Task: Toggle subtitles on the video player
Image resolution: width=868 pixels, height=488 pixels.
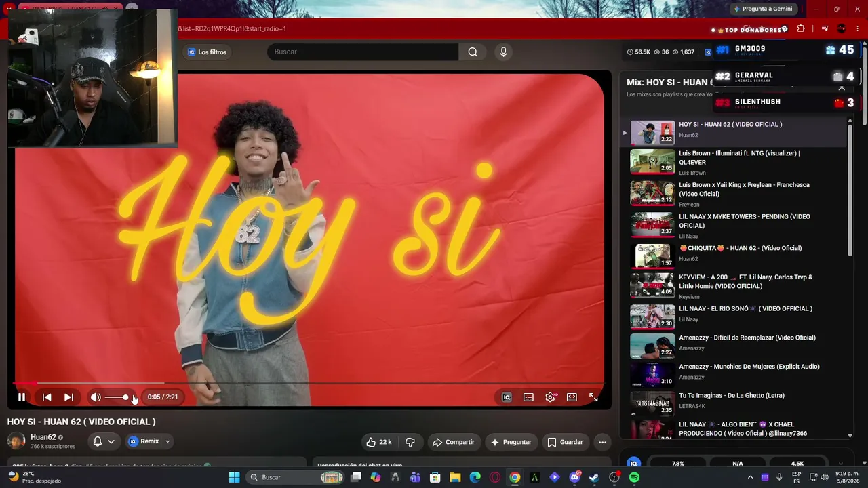Action: [x=528, y=397]
